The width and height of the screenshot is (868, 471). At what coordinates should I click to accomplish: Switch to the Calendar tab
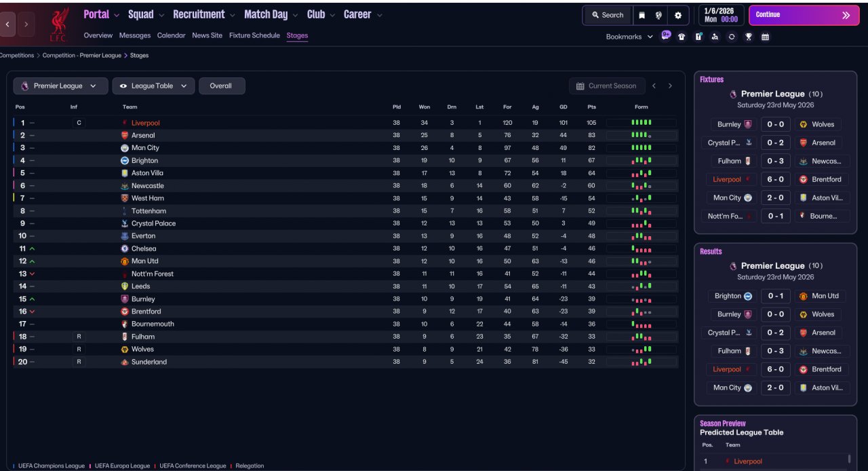point(171,35)
